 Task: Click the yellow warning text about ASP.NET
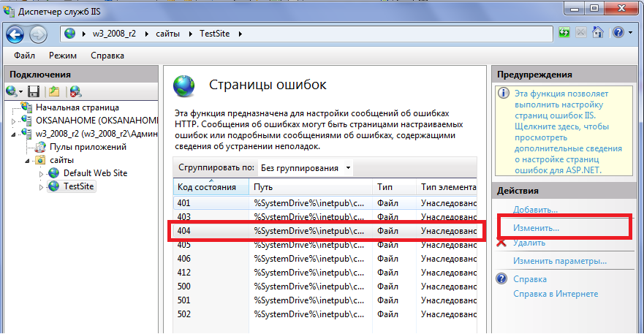pos(568,132)
